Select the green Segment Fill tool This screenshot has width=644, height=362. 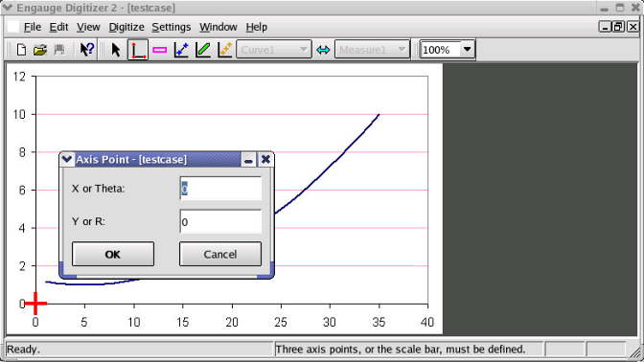pyautogui.click(x=203, y=50)
